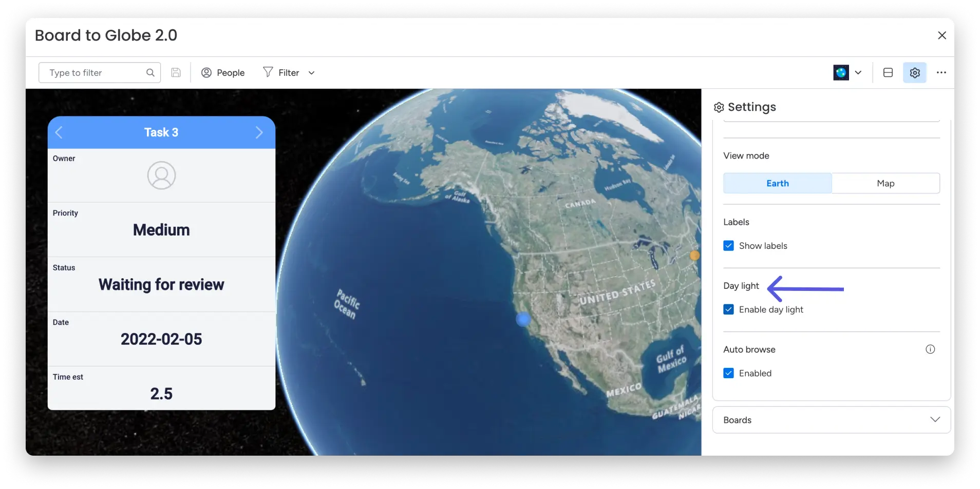Click the Owner avatar placeholder
This screenshot has width=980, height=489.
[161, 175]
